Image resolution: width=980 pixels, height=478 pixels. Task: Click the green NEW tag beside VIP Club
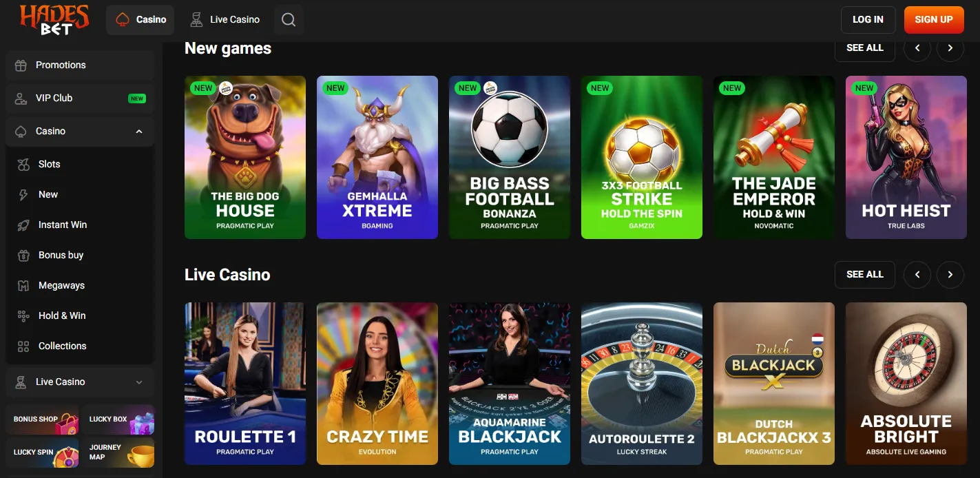[x=137, y=98]
